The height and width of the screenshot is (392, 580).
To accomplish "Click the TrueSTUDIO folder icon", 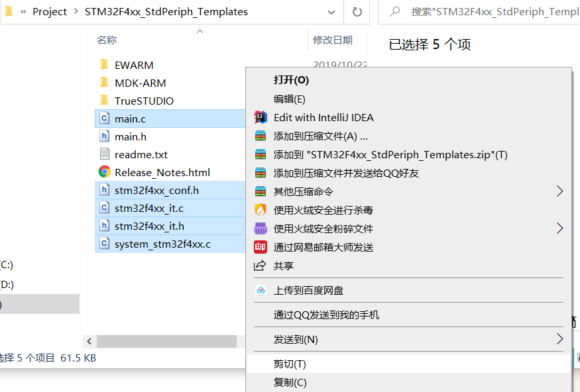I will [x=104, y=100].
